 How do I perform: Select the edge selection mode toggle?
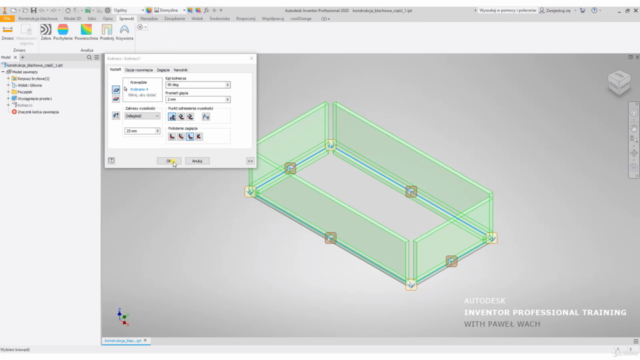click(x=116, y=89)
